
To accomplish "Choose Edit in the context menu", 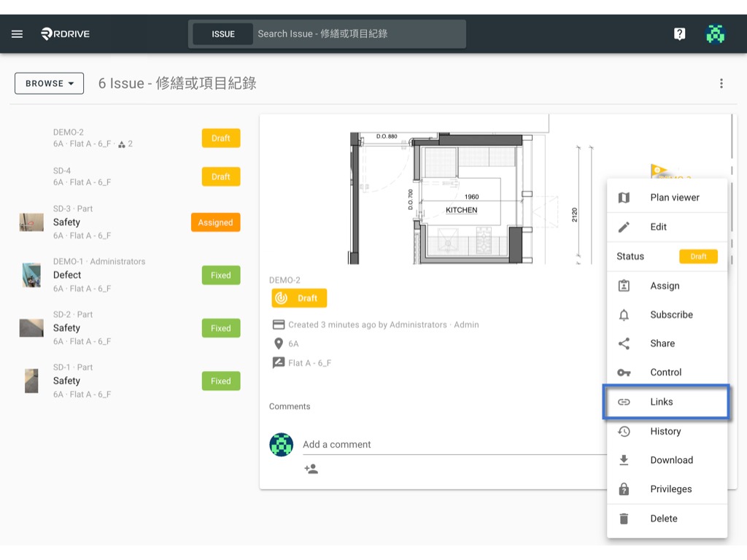I will 667,227.
